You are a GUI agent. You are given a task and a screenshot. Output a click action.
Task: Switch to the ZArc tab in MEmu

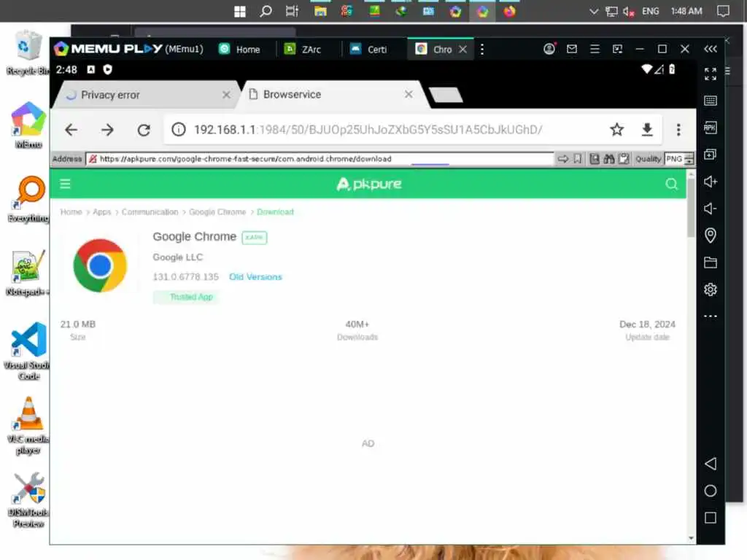pos(303,49)
